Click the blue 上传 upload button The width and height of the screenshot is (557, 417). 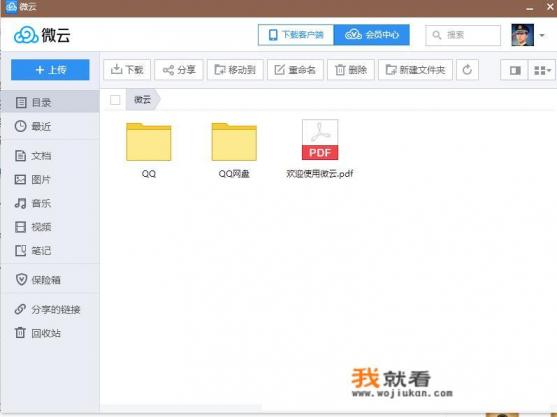[50, 70]
